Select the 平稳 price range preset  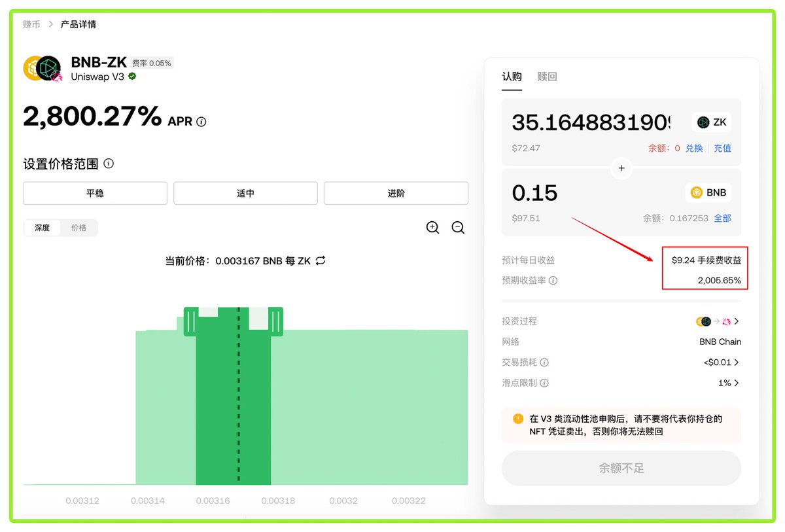95,194
